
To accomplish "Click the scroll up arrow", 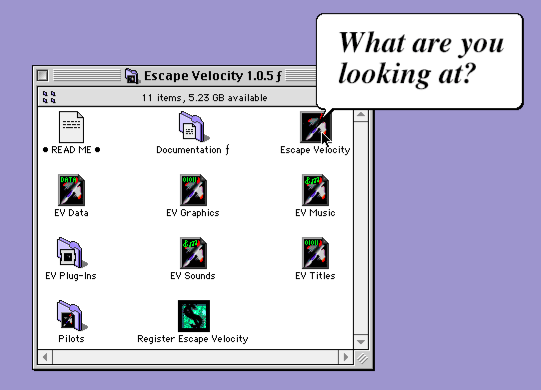I will pyautogui.click(x=361, y=115).
